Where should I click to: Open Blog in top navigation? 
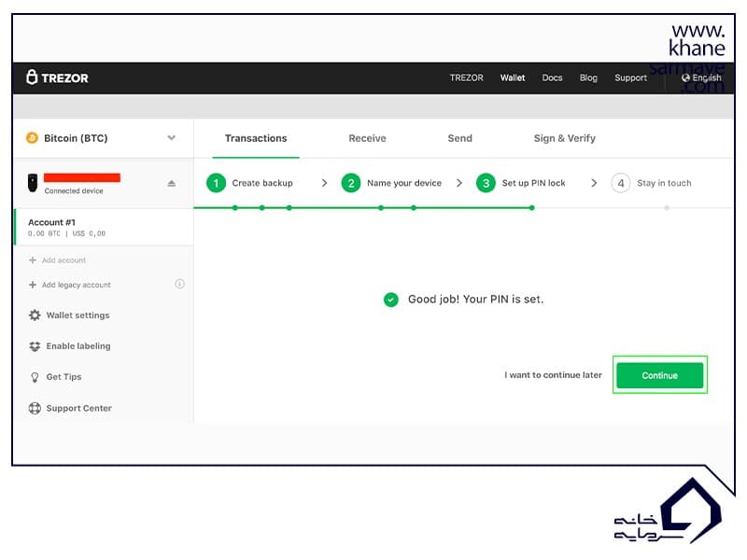(588, 77)
